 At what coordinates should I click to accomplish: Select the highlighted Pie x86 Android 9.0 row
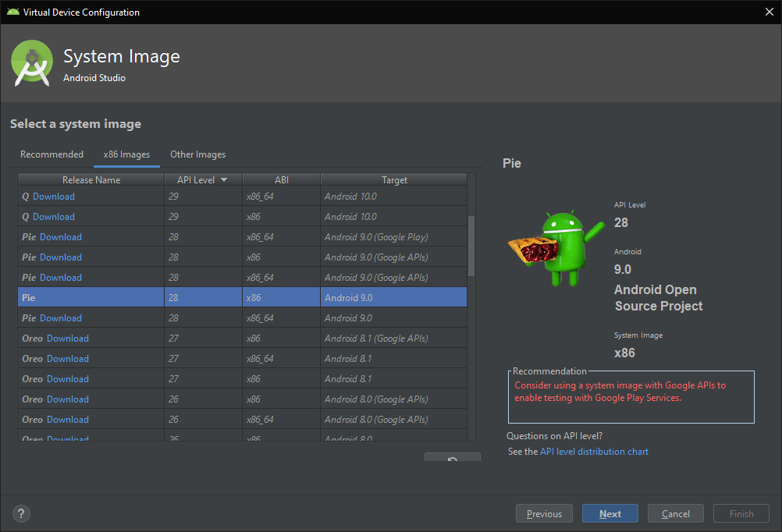(x=243, y=298)
